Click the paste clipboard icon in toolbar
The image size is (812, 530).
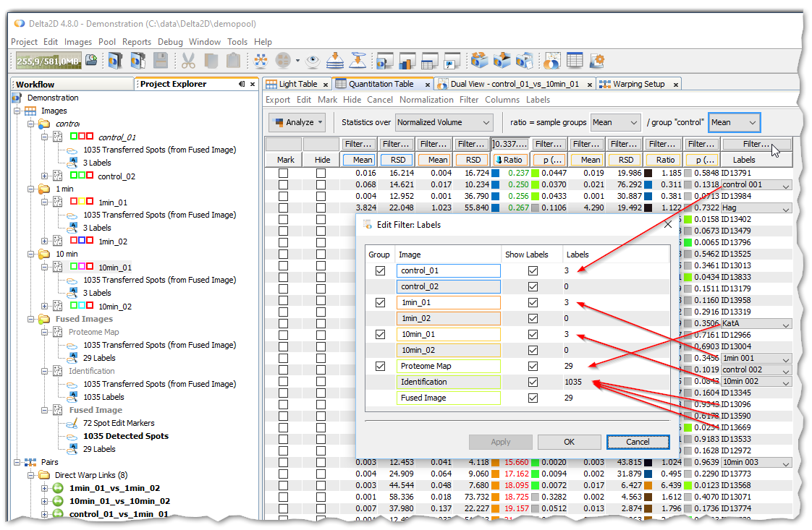(x=233, y=61)
